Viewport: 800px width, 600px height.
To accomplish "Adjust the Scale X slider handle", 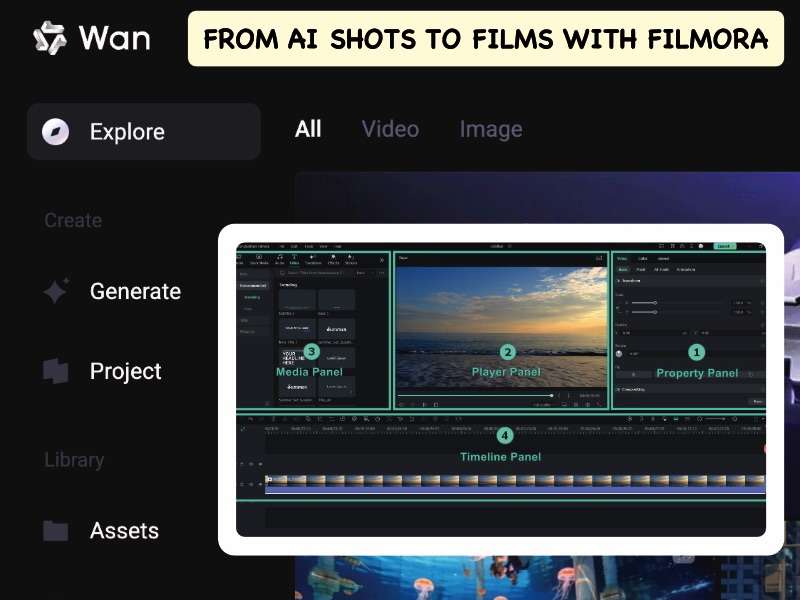I will pyautogui.click(x=655, y=303).
